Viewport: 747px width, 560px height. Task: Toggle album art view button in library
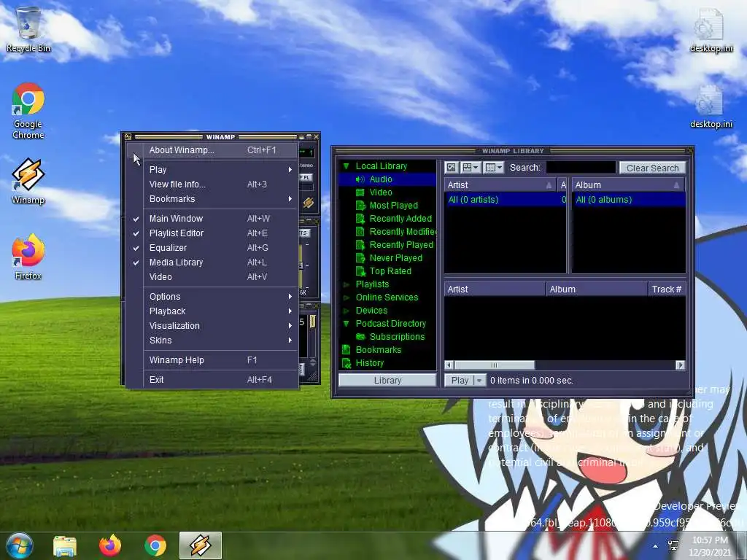pos(451,168)
